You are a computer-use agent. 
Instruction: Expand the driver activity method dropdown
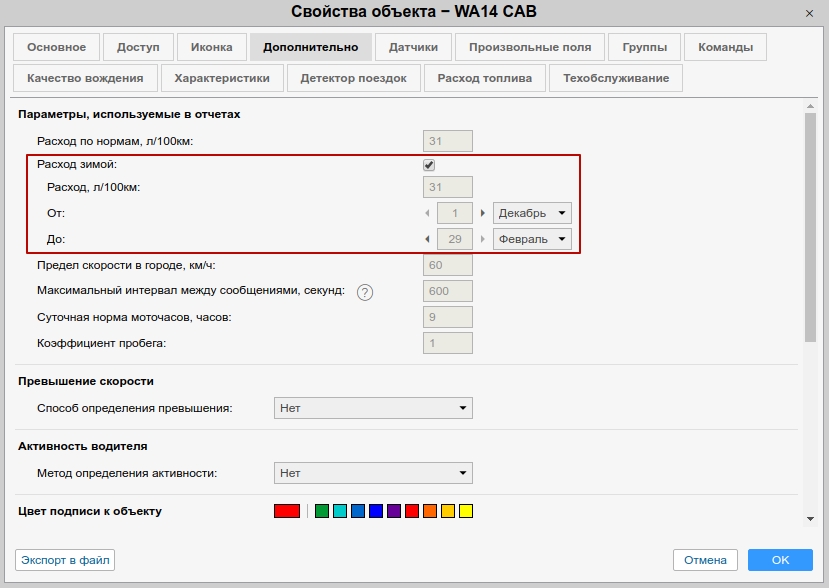(x=373, y=473)
